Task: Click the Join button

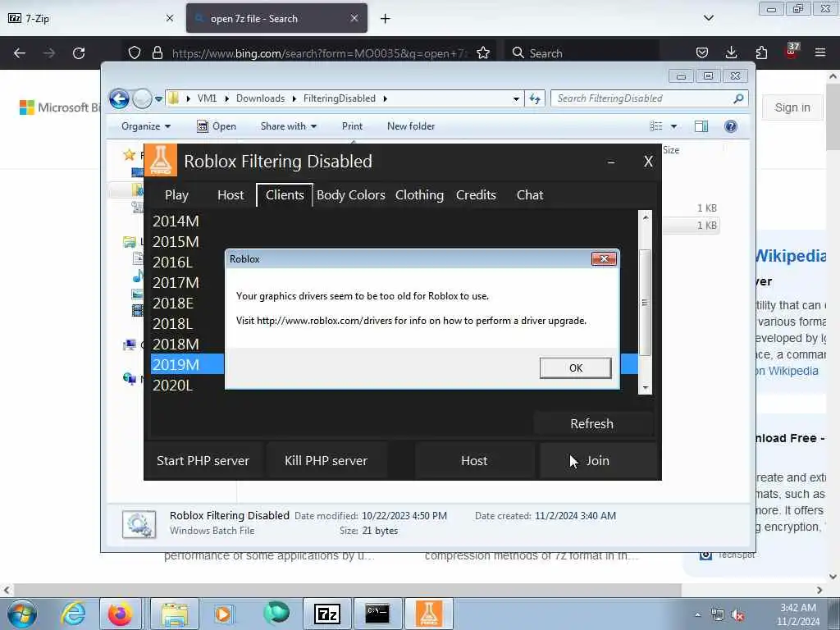Action: 597,461
